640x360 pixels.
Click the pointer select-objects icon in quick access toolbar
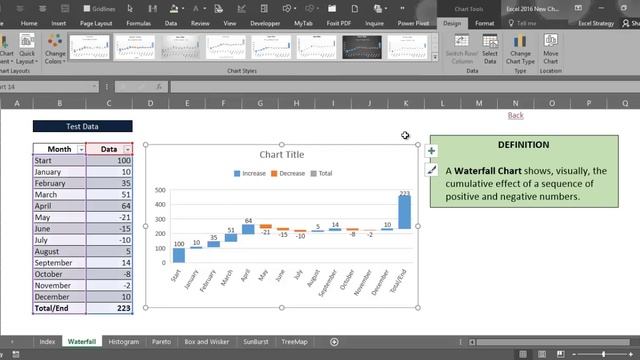tap(130, 9)
